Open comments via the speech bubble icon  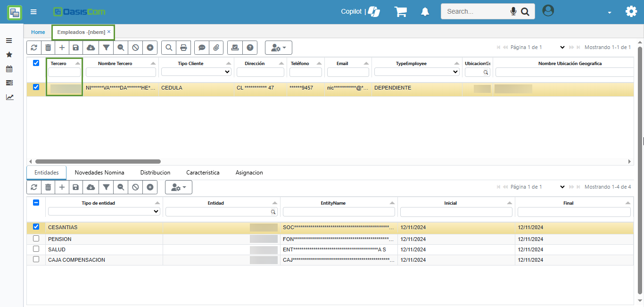202,48
